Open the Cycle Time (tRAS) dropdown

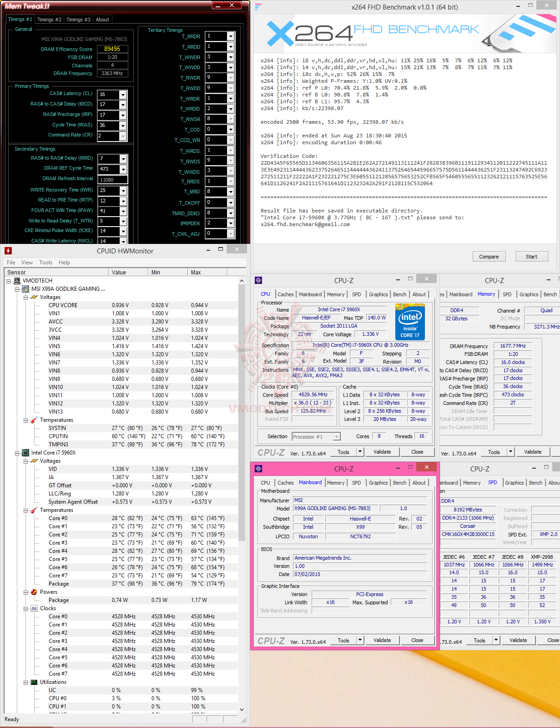(x=123, y=126)
